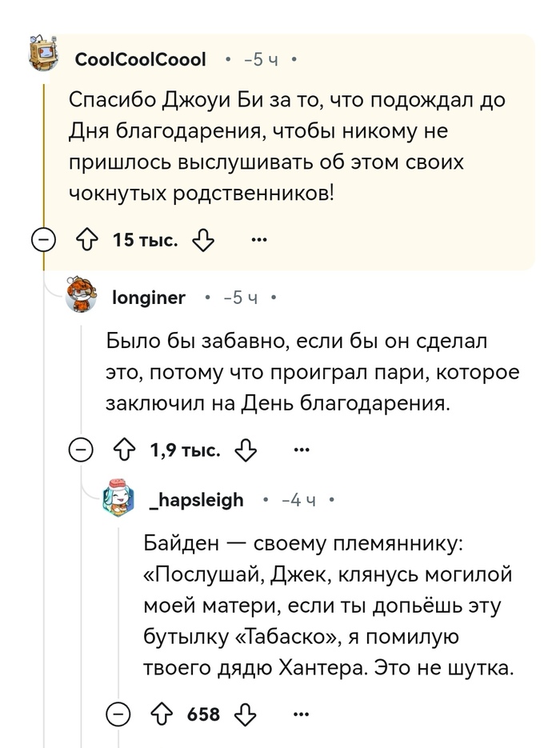Open CoolCoolCoool's avatar profile

tap(45, 56)
